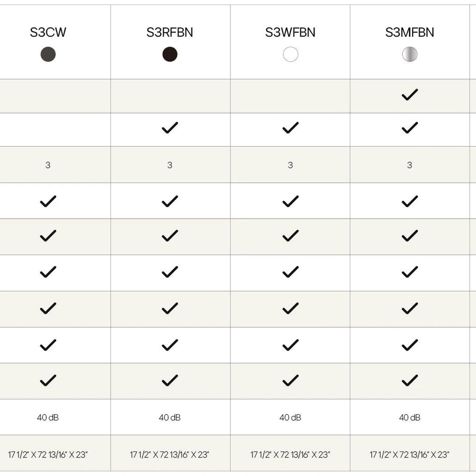Click S3MFBN's checkmark just above its 40 dB value
This screenshot has height=476, width=476.
(409, 380)
